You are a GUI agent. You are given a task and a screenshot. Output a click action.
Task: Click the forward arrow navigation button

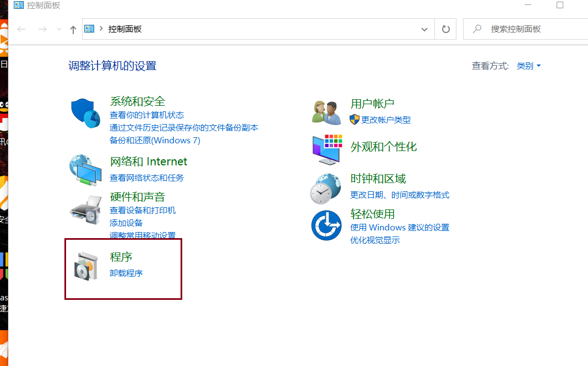click(42, 29)
